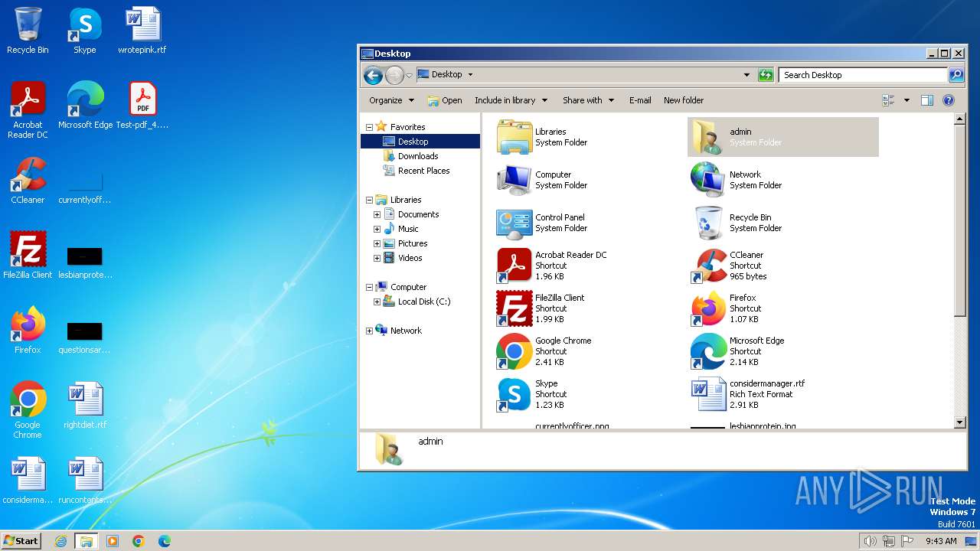Screen dimensions: 980x551
Task: Click the volume tray icon
Action: coord(870,541)
